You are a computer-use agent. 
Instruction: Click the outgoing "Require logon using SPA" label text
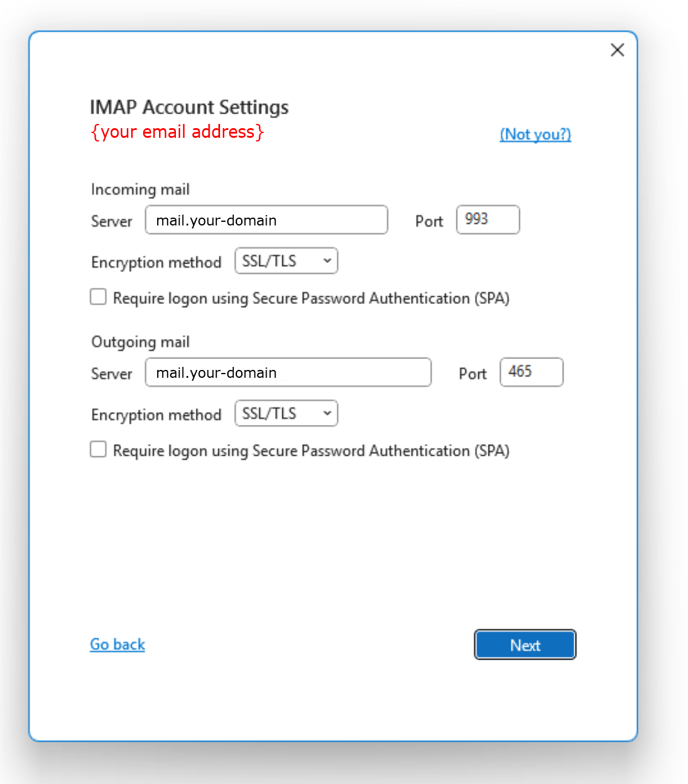coord(311,451)
